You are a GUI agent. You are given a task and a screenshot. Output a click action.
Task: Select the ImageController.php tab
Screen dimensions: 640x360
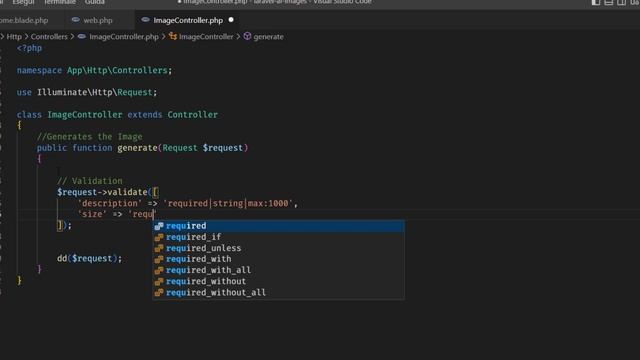click(x=188, y=20)
